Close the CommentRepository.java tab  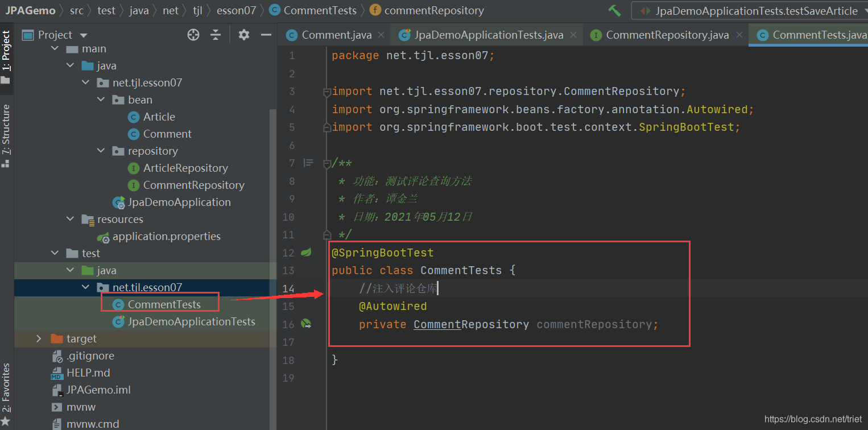point(739,35)
